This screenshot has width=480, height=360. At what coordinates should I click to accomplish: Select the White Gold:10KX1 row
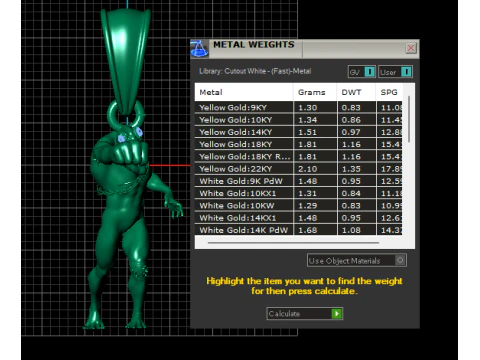pos(298,194)
